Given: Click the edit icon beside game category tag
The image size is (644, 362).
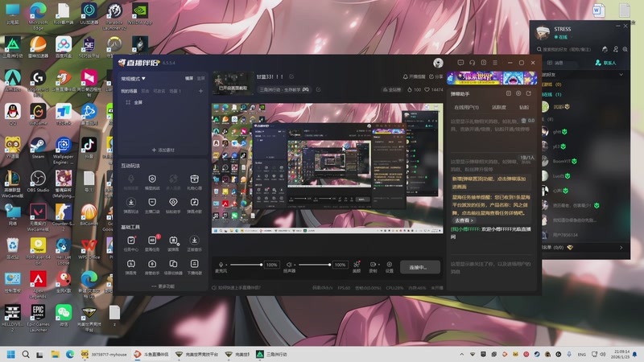Looking at the screenshot, I should click(x=318, y=89).
